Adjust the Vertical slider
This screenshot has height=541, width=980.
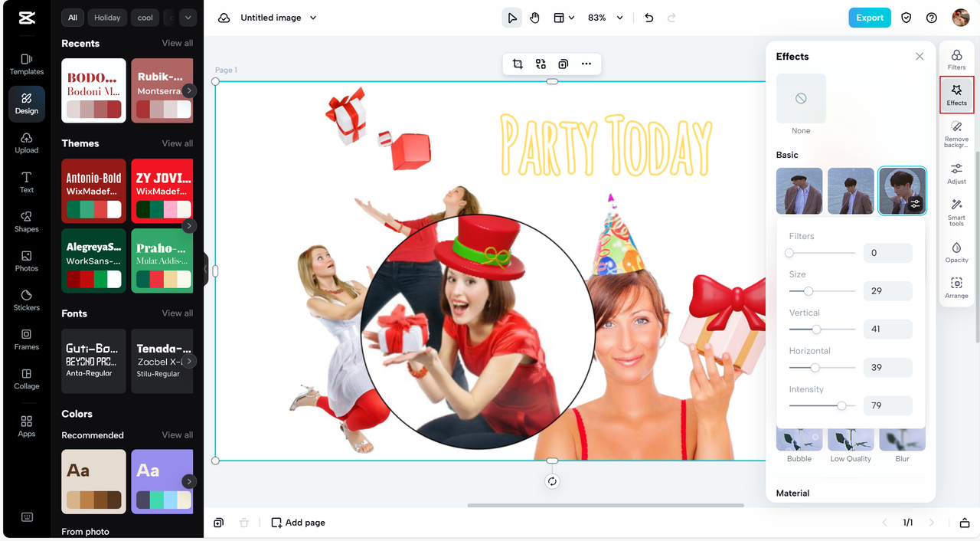click(x=816, y=329)
